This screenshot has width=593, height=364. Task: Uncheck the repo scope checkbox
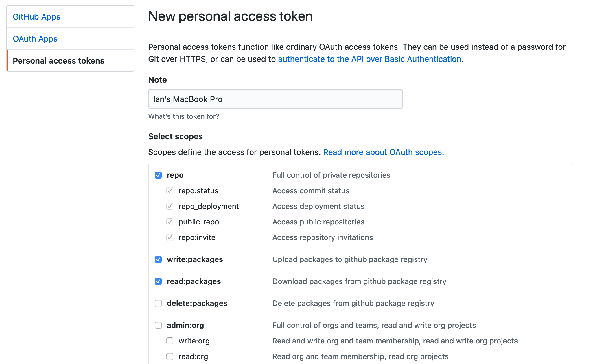pyautogui.click(x=158, y=175)
